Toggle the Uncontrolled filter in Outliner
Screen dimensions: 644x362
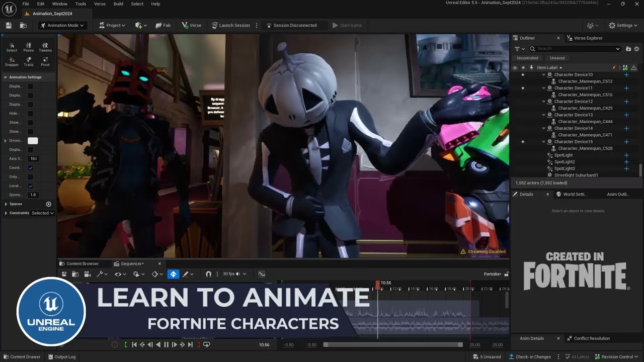coord(527,58)
